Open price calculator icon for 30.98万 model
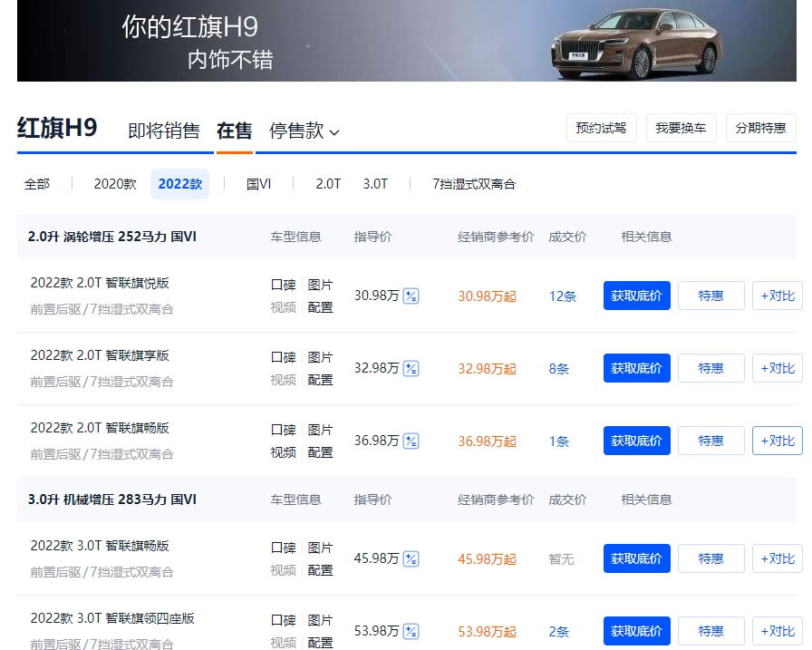Viewport: 812px width, 650px height. [411, 296]
